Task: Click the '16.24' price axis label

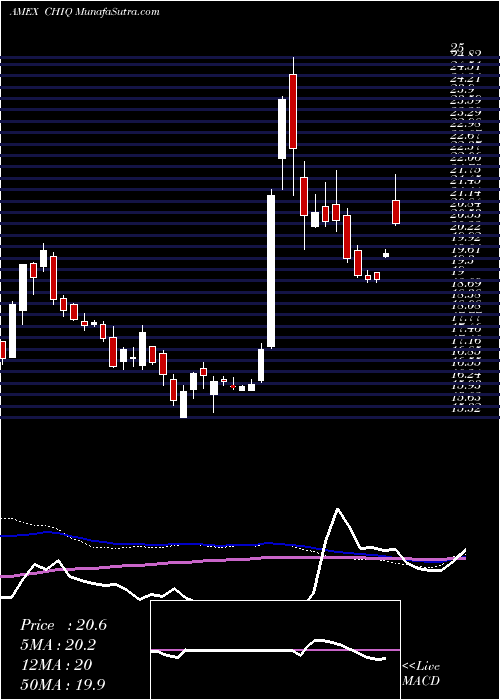Action: [465, 375]
